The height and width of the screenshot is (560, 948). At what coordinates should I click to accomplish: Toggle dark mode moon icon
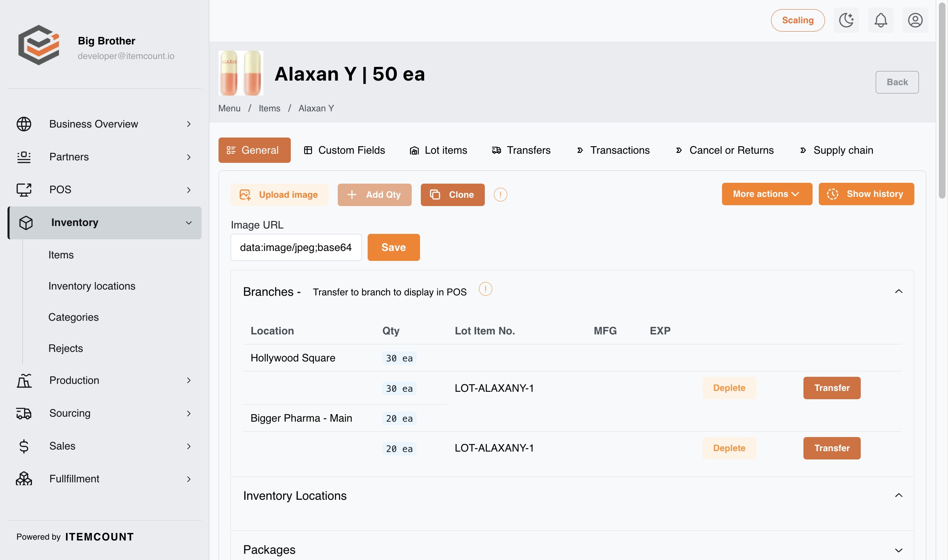click(x=846, y=20)
